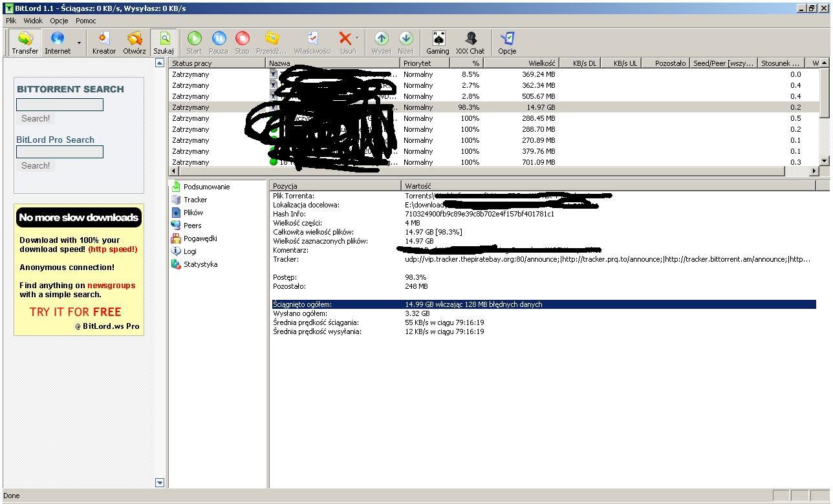The image size is (833, 504).
Task: Open the Opcje menu in menu bar
Action: [x=59, y=21]
